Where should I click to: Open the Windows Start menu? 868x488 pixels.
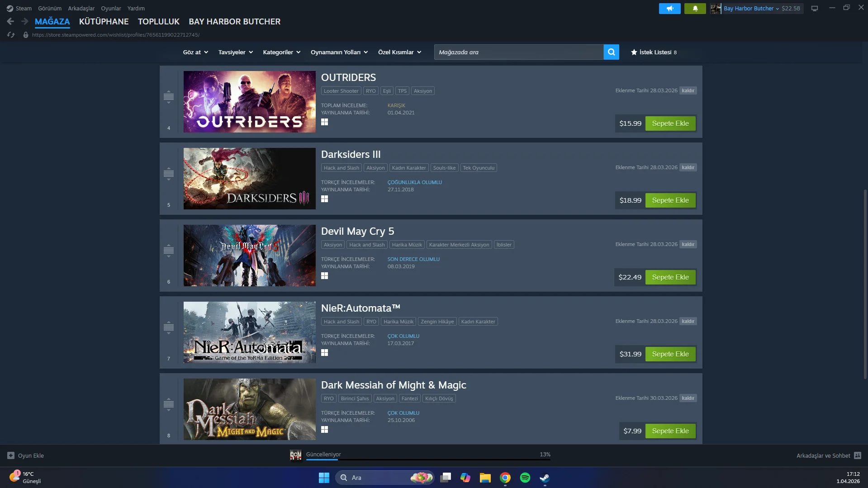click(324, 478)
